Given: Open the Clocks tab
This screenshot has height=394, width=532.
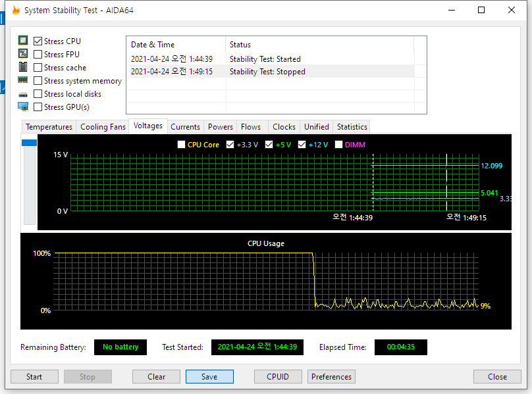Looking at the screenshot, I should click(284, 127).
